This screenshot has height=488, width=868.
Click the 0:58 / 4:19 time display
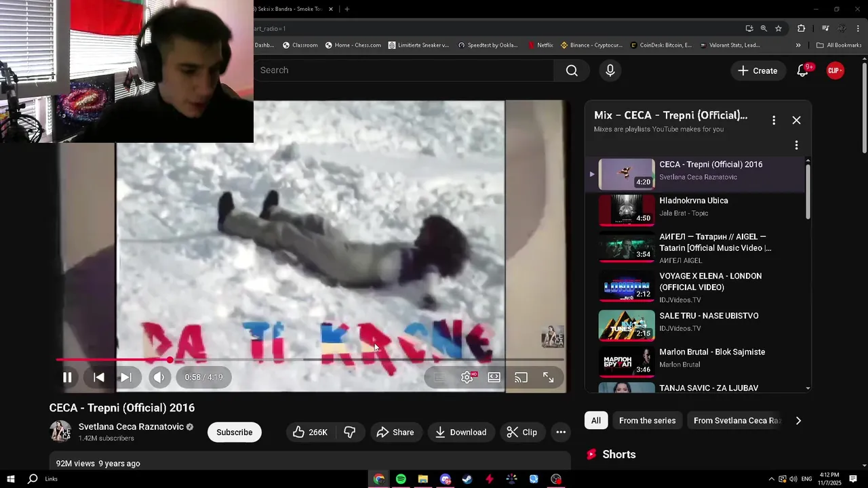[x=203, y=378]
